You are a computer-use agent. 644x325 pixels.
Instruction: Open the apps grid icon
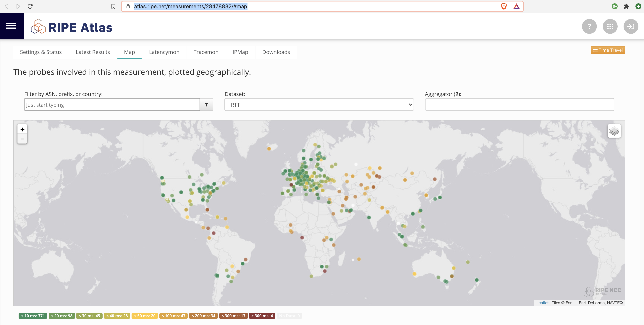[610, 26]
